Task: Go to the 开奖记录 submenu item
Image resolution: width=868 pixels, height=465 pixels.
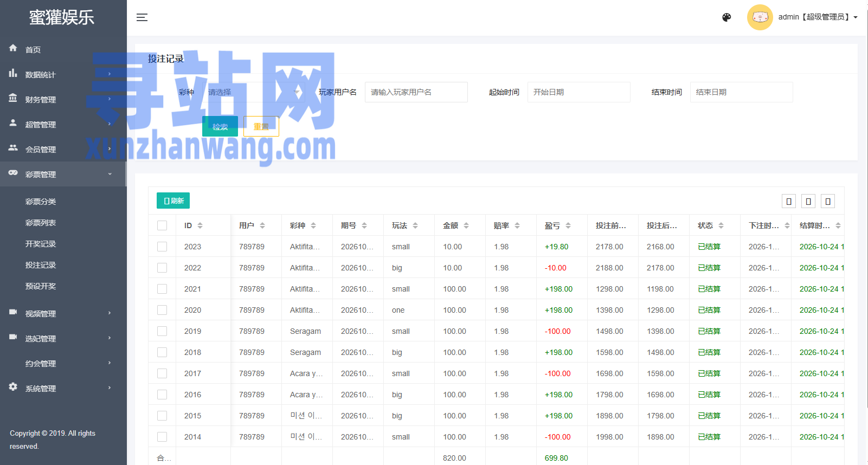Action: click(x=41, y=244)
